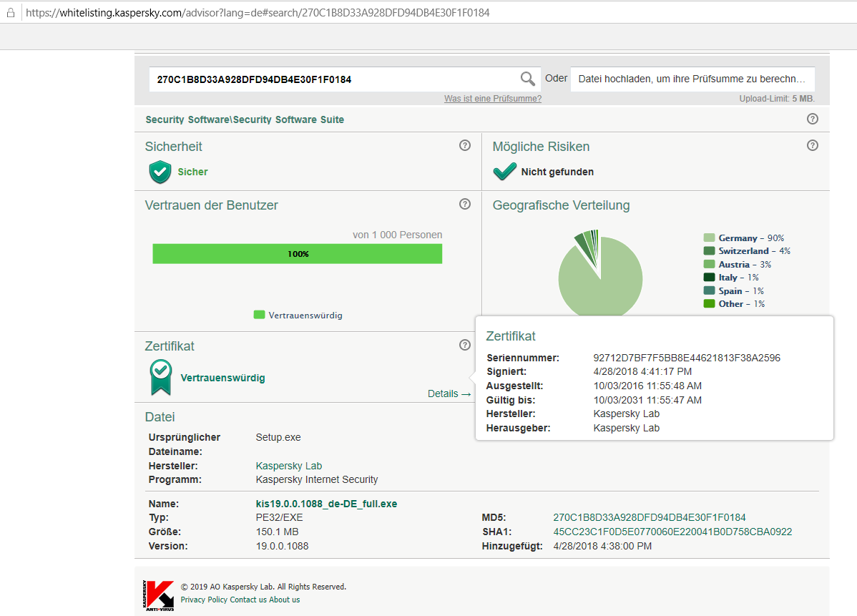Image resolution: width=857 pixels, height=616 pixels.
Task: Open the Kaspersky Lab Hersteller link
Action: pyautogui.click(x=288, y=466)
